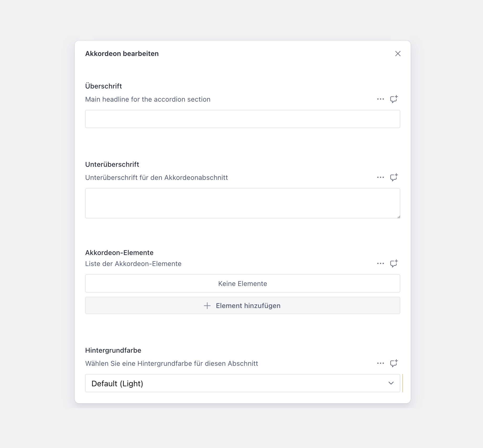Click the Unterüberschrift field label

pos(112,164)
